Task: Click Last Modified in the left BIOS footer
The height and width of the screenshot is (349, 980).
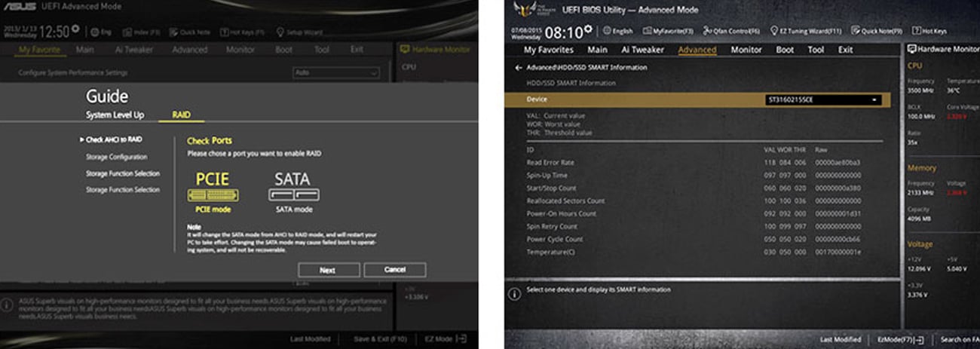Action: 311,339
